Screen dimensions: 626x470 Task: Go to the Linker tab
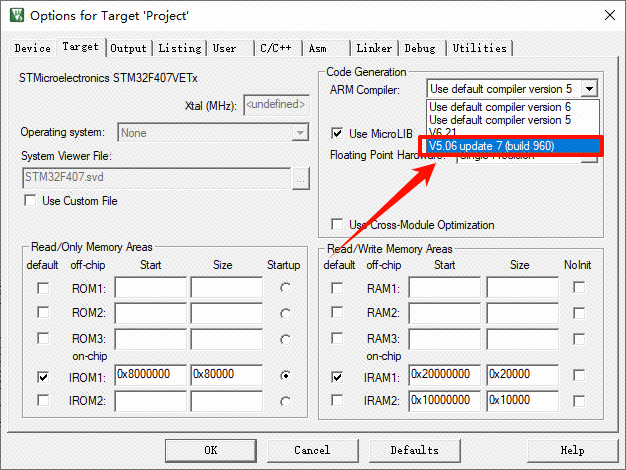point(373,48)
